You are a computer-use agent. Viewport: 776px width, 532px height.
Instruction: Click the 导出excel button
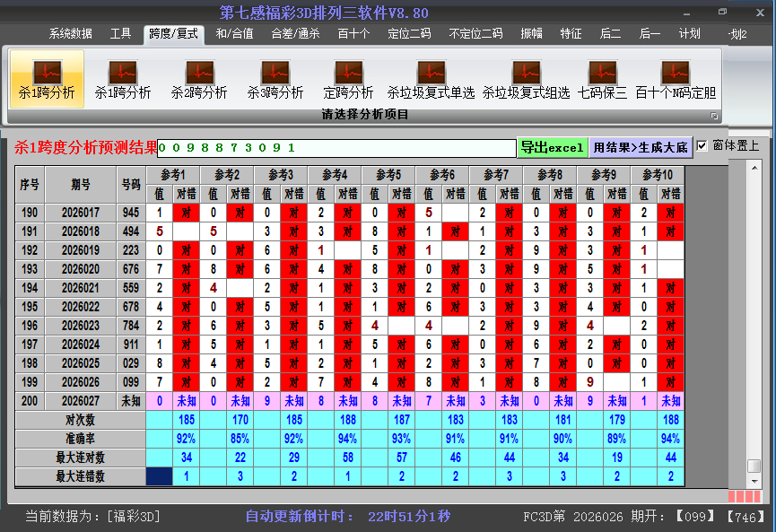tap(552, 148)
